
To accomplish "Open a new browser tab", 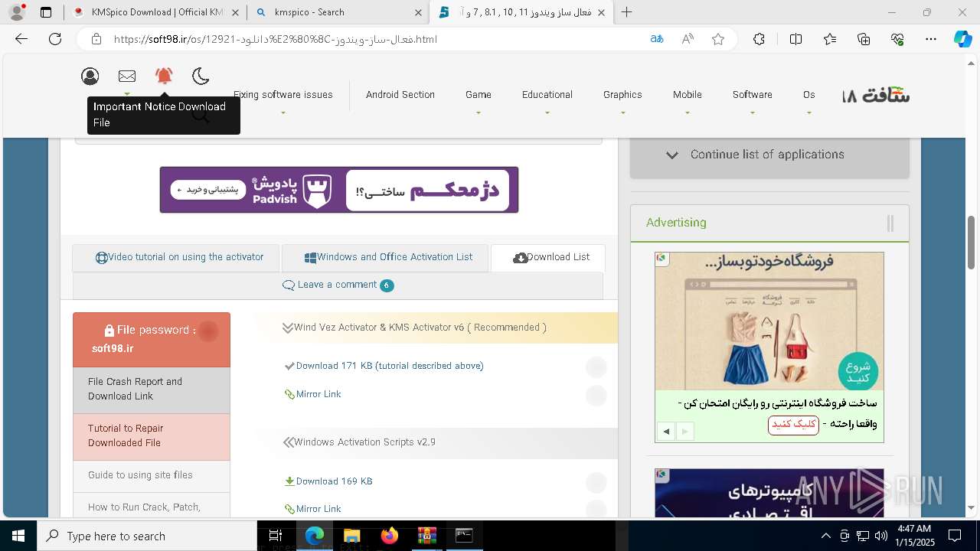I will (x=626, y=12).
